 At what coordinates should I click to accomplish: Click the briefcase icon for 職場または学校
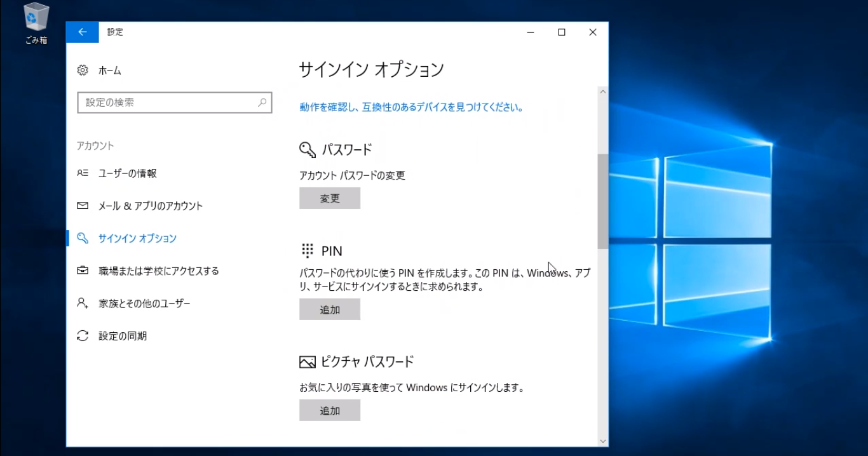(x=83, y=271)
